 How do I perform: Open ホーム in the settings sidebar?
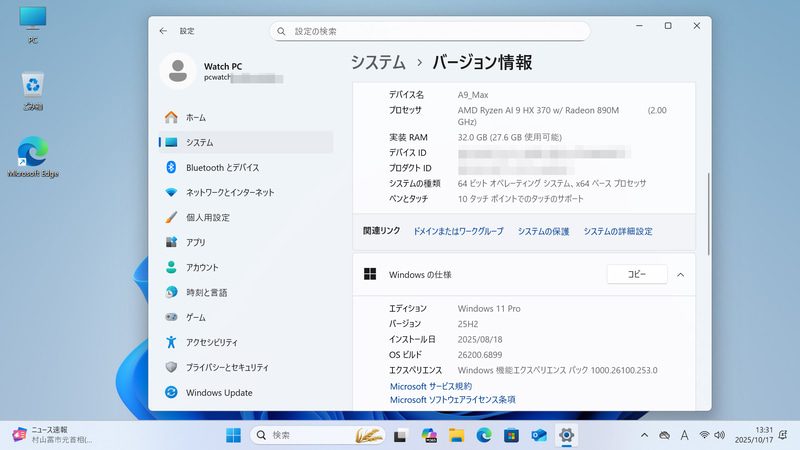246,117
